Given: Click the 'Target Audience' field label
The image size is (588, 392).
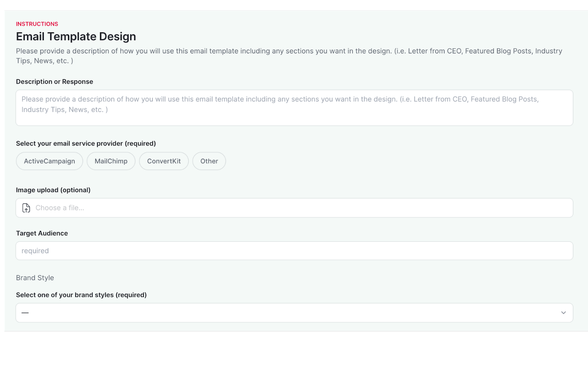Looking at the screenshot, I should (42, 233).
